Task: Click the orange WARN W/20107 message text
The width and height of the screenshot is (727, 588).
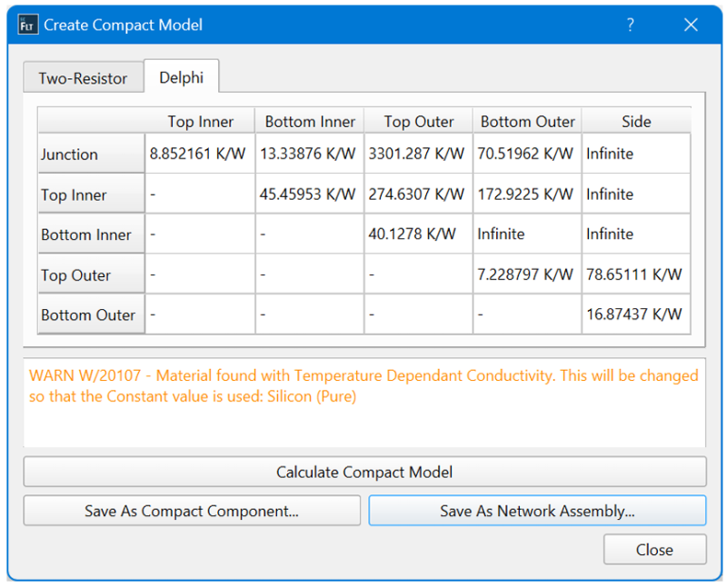Action: click(363, 386)
